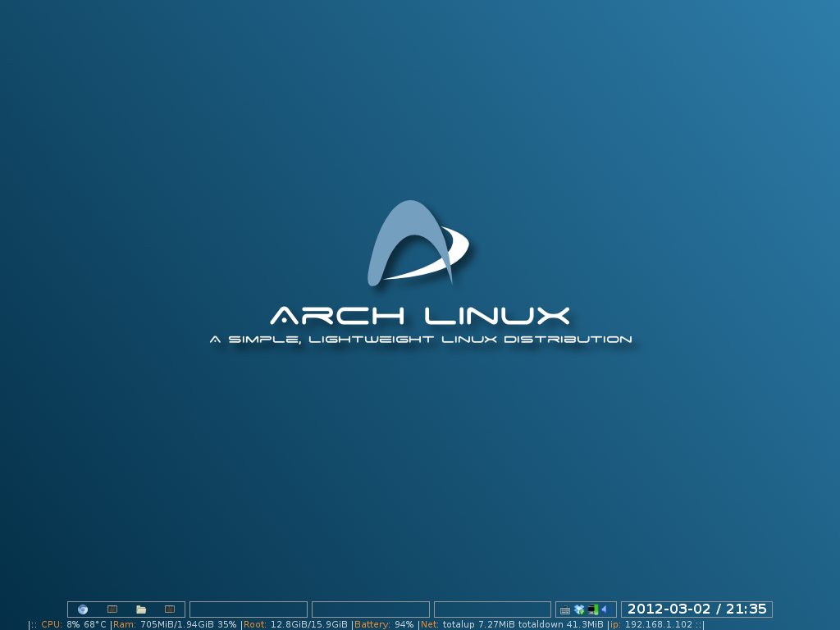The width and height of the screenshot is (840, 630).
Task: Click the keyboard layout tray icon
Action: tap(564, 609)
